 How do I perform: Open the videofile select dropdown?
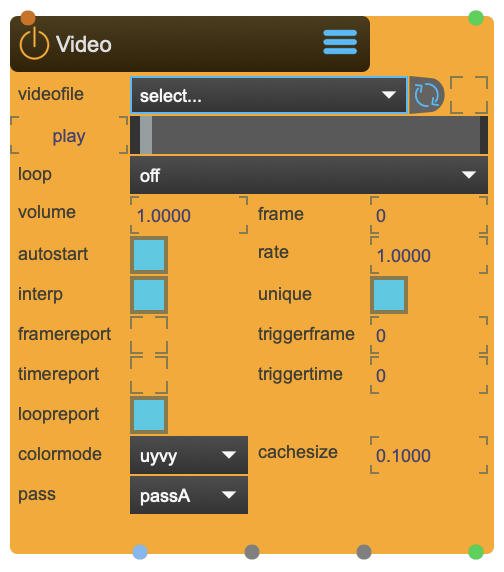pyautogui.click(x=269, y=95)
